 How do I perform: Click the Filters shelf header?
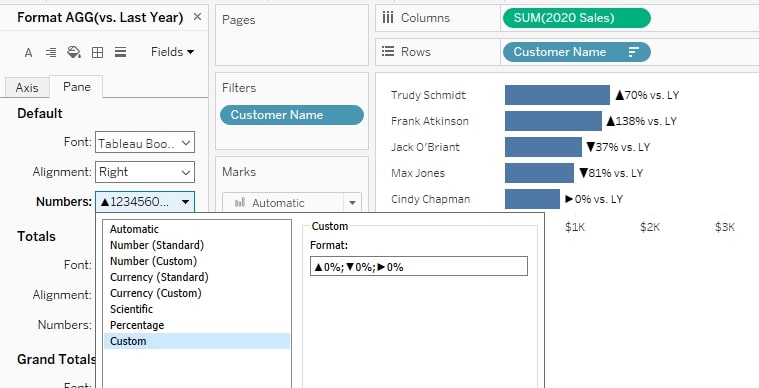coord(239,88)
